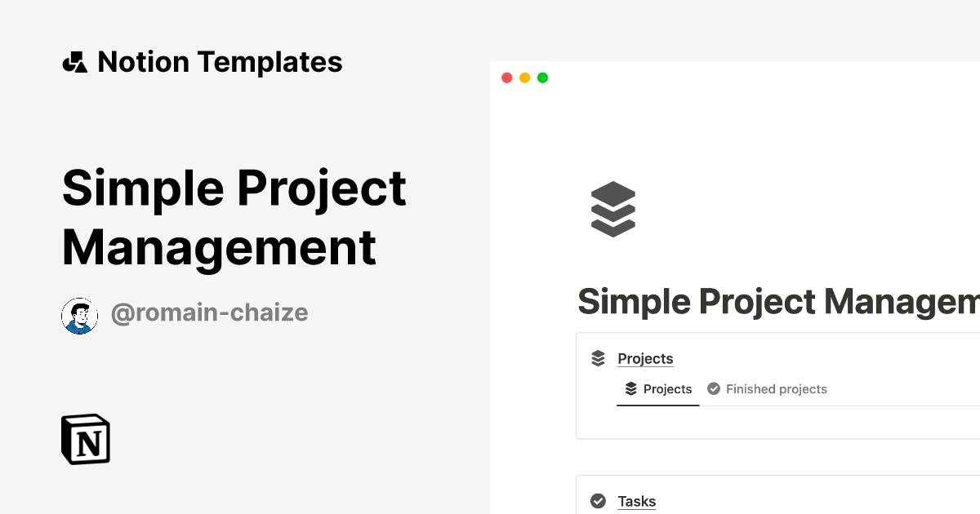The image size is (980, 514).
Task: Open the Tasks database link
Action: click(x=637, y=501)
